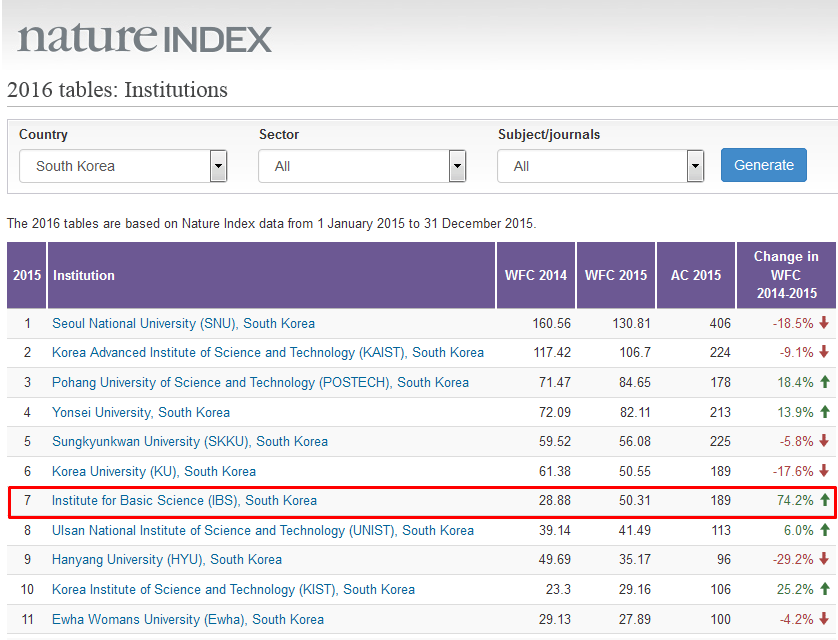Screen dimensions: 838x640
Task: Select the 50.31 value in IBS row
Action: pyautogui.click(x=634, y=501)
